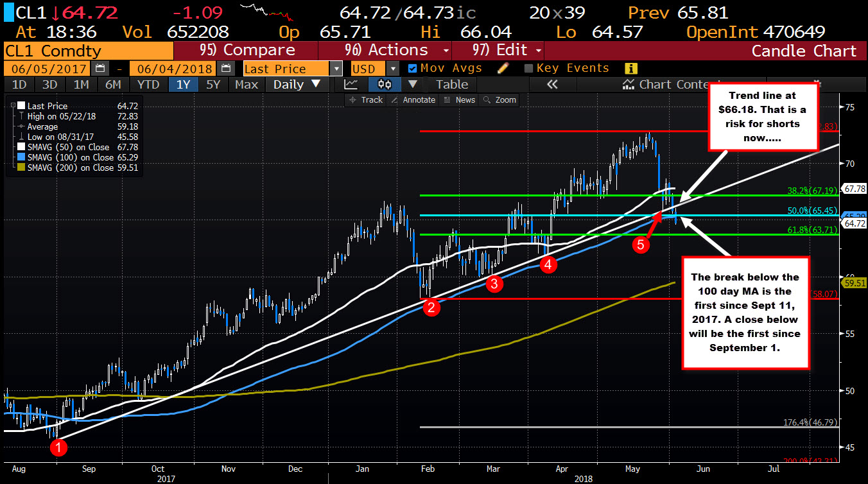
Task: Click the Chart Content panel icon
Action: pyautogui.click(x=629, y=84)
